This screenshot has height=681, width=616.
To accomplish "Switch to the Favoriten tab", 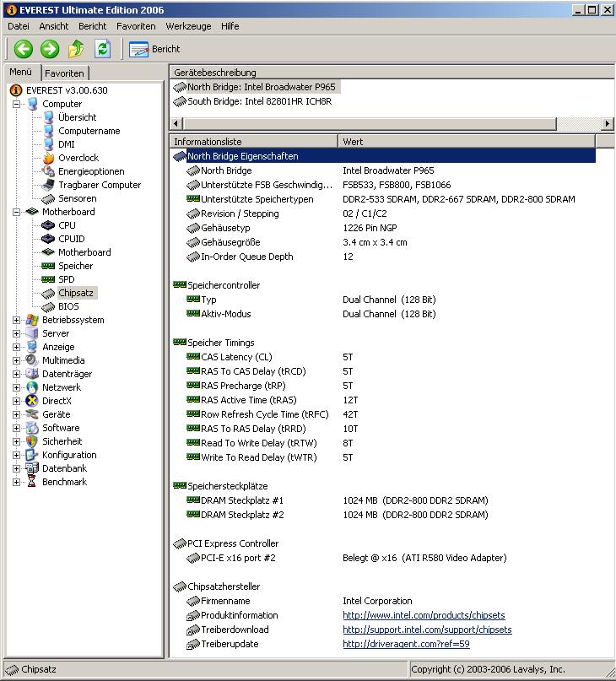I will pos(65,73).
